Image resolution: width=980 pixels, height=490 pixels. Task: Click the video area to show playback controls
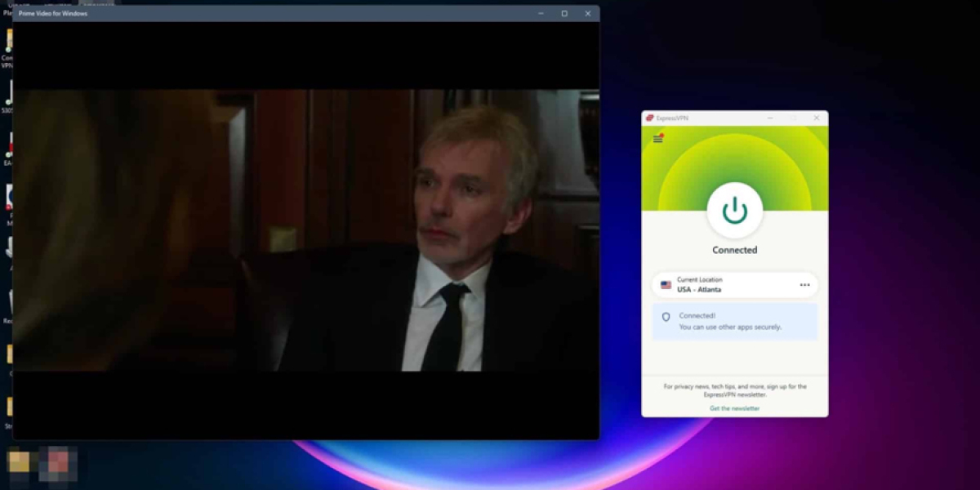[306, 230]
